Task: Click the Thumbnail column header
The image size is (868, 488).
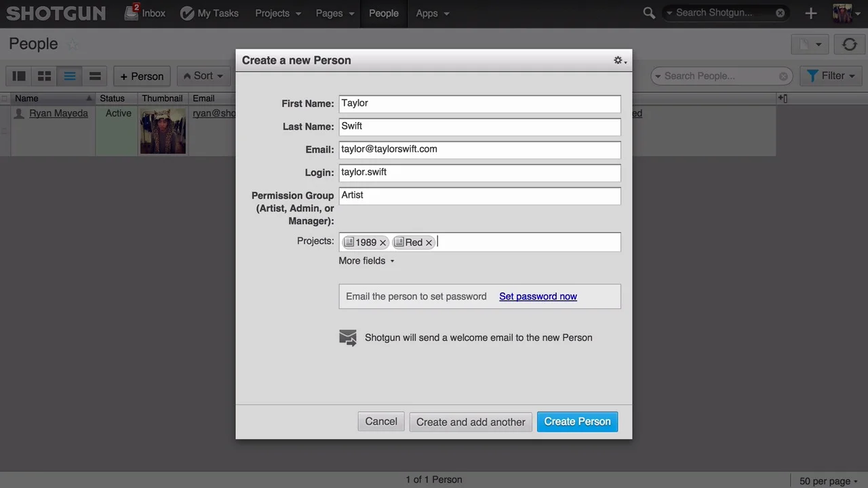Action: [x=163, y=98]
